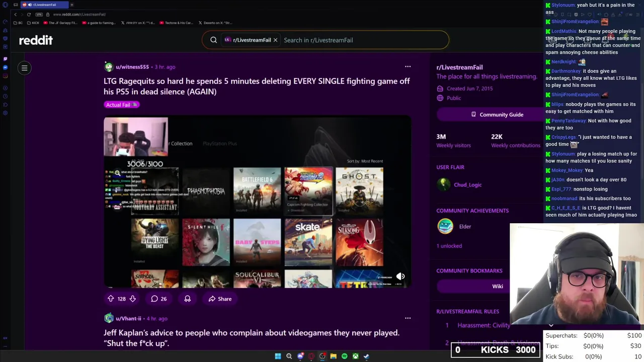
Task: Open File Explorer from taskbar
Action: 333,356
